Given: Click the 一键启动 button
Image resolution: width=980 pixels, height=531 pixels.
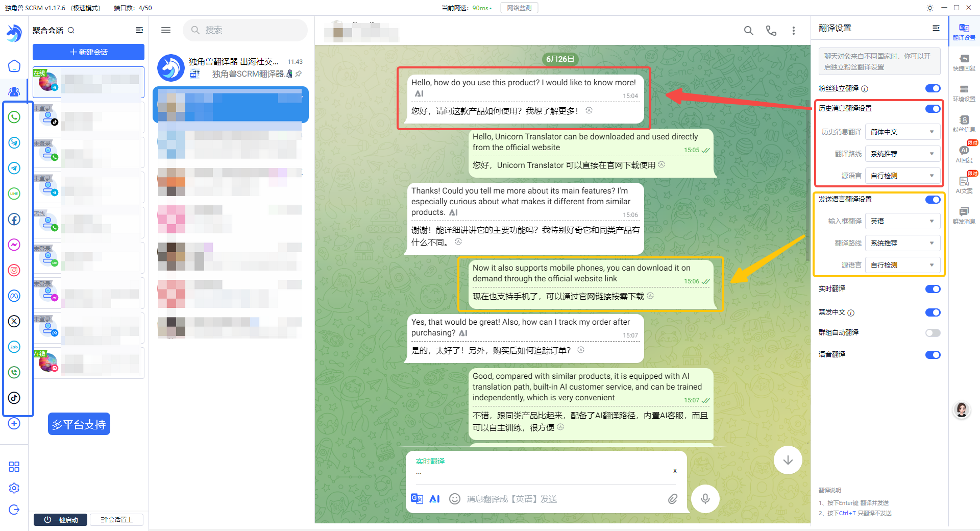Looking at the screenshot, I should click(60, 519).
